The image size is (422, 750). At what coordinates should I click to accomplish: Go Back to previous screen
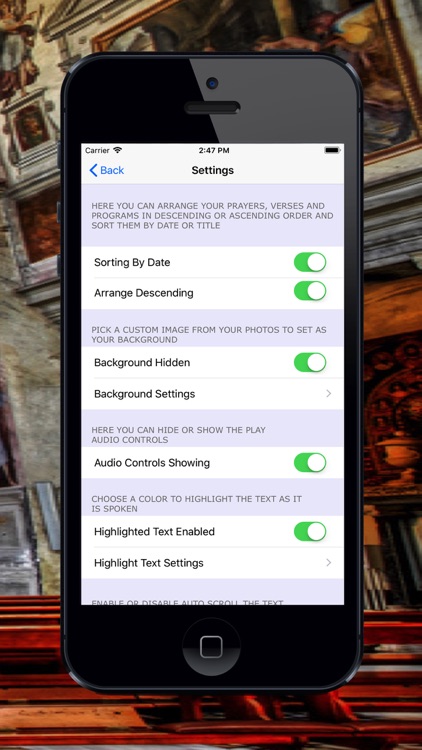coord(107,170)
